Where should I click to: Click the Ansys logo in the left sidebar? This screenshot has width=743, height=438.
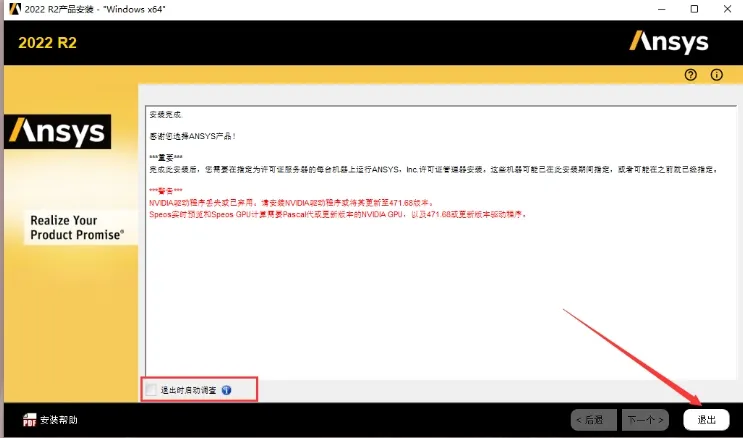coord(57,131)
